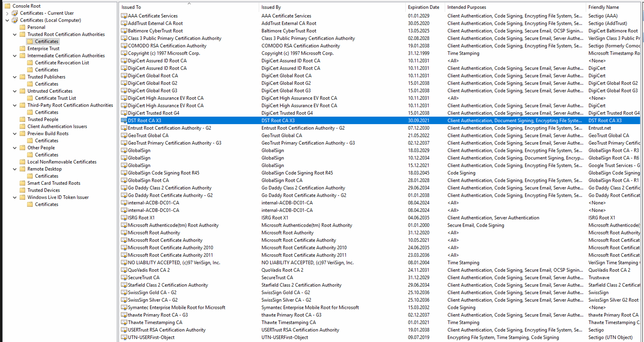Viewport: 644px width, 342px height.
Task: Sort list by Intended Purposes column header
Action: point(516,7)
